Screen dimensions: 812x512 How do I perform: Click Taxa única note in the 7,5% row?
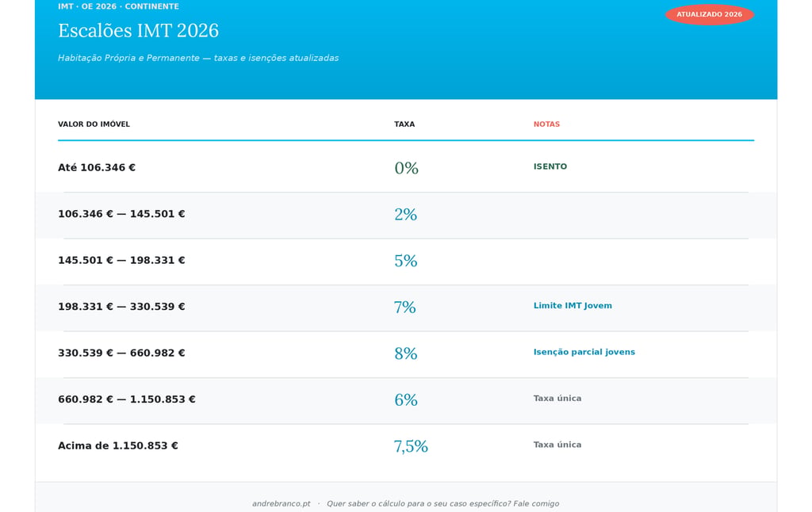click(x=557, y=445)
